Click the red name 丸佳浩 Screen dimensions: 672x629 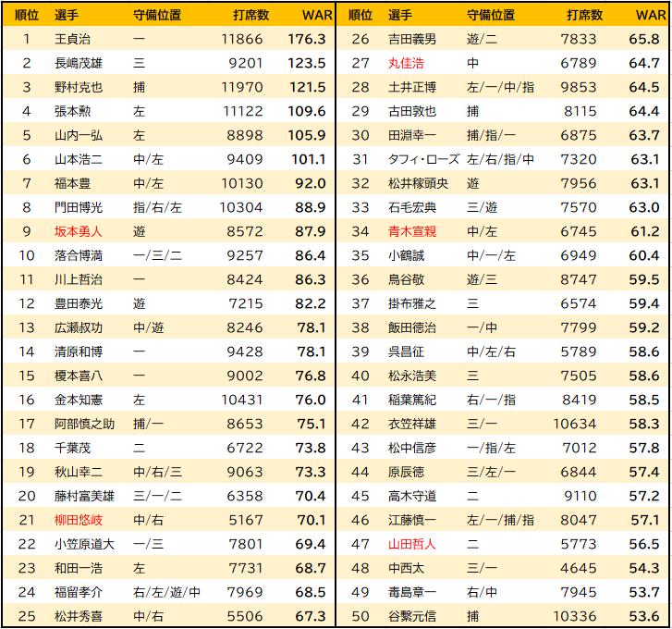click(407, 63)
